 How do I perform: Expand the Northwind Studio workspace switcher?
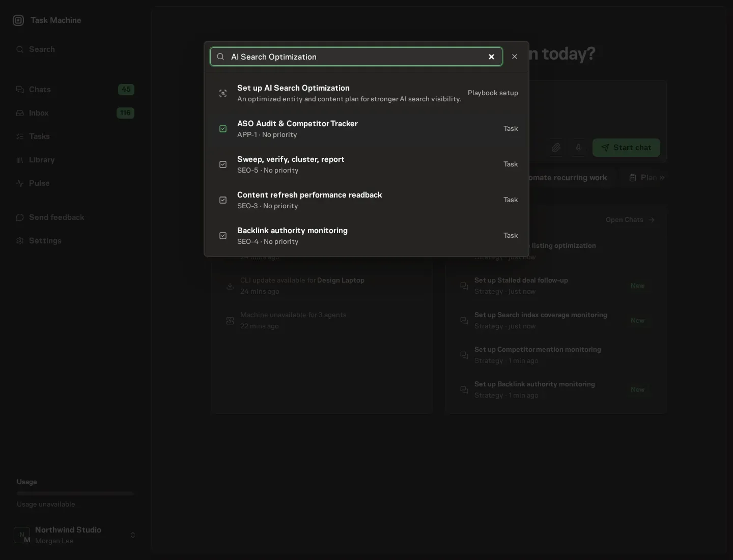click(x=75, y=535)
